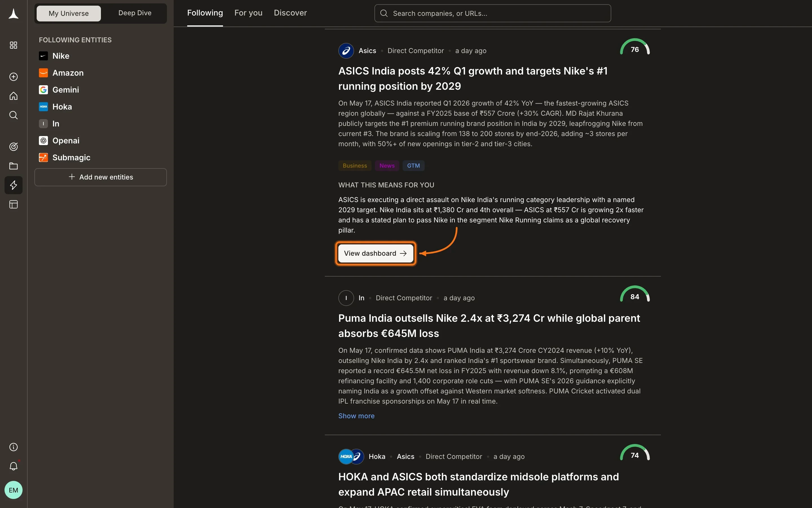Viewport: 812px width, 508px height.
Task: Click the Hoka Asics combined logos
Action: pos(351,457)
